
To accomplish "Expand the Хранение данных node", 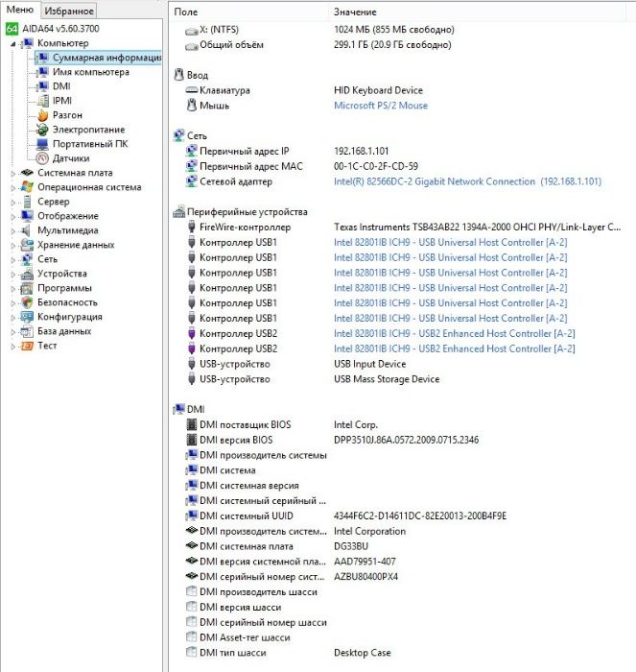I will coord(12,246).
